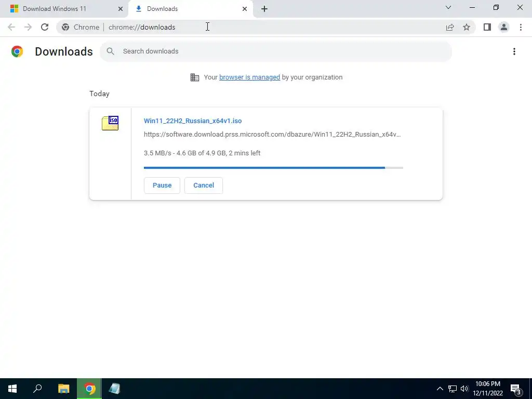
Task: Focus the Search downloads field
Action: click(276, 51)
